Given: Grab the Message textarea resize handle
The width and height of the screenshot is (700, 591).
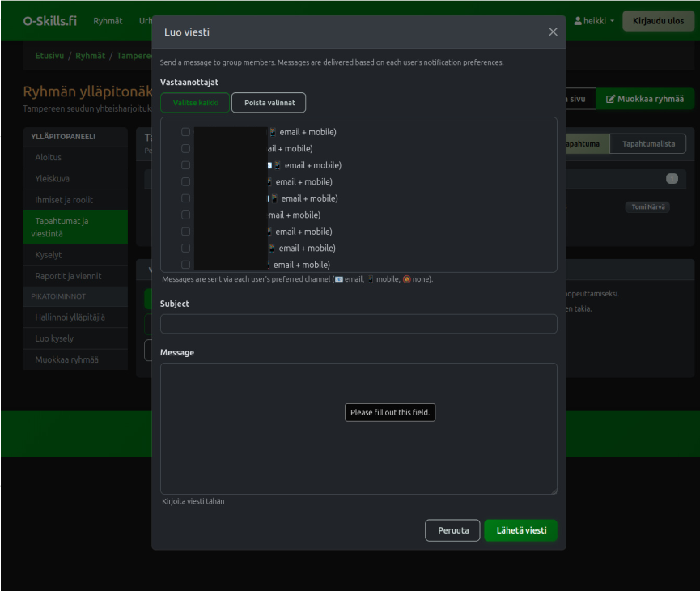Looking at the screenshot, I should 554,491.
